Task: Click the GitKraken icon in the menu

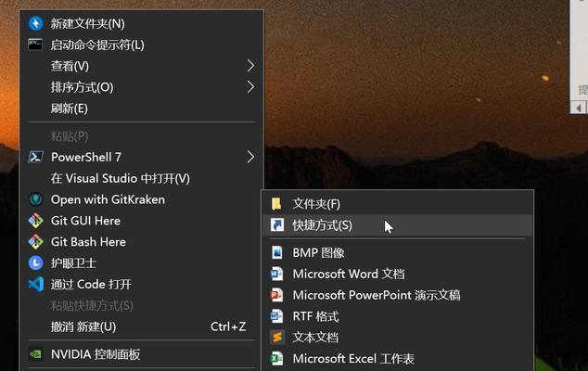Action: tap(35, 199)
